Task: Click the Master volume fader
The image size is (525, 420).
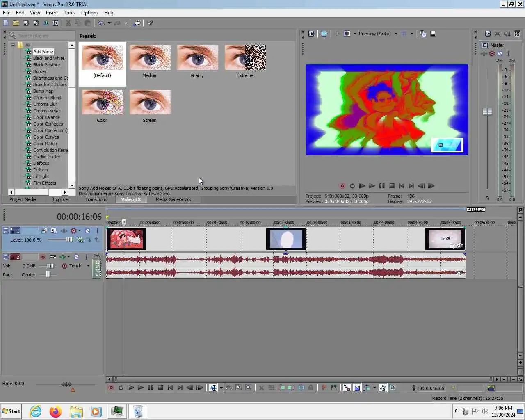Action: pyautogui.click(x=487, y=112)
